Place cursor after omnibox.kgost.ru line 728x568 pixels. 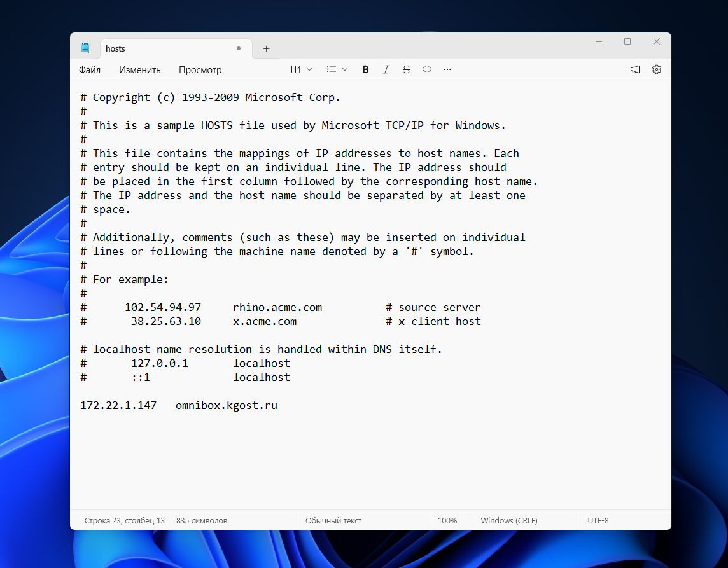[x=277, y=405]
